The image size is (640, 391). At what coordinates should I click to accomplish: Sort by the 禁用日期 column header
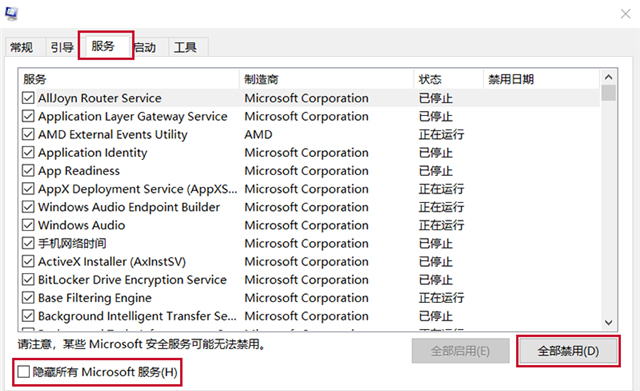[x=542, y=79]
